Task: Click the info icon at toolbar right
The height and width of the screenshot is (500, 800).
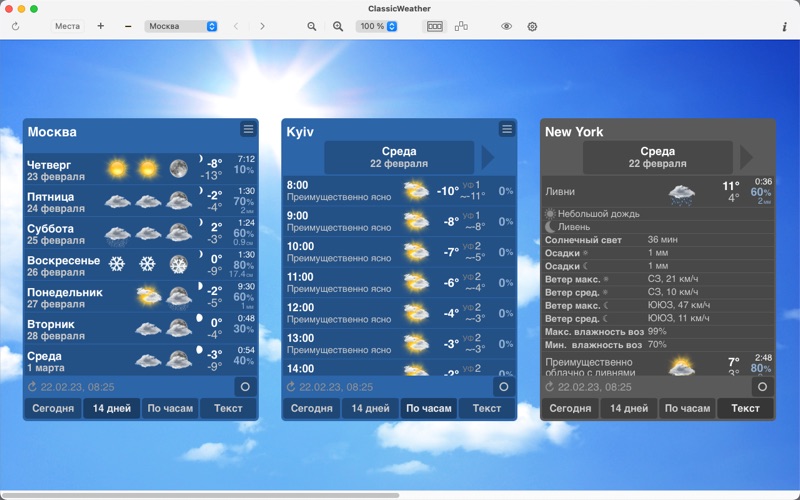Action: click(x=785, y=27)
